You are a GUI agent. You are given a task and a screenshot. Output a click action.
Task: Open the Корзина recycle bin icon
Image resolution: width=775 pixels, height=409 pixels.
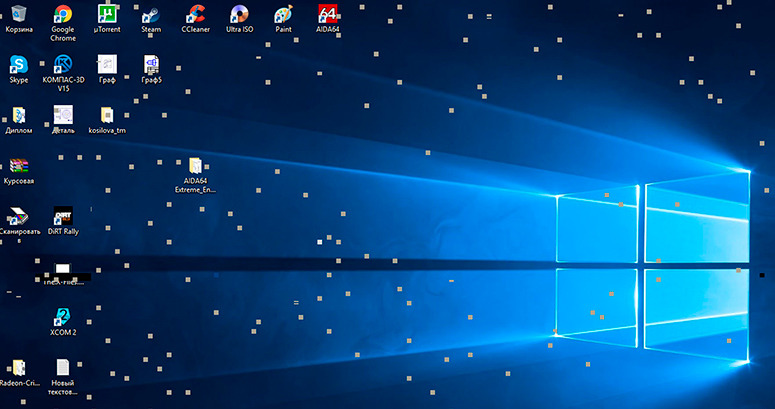pyautogui.click(x=18, y=14)
